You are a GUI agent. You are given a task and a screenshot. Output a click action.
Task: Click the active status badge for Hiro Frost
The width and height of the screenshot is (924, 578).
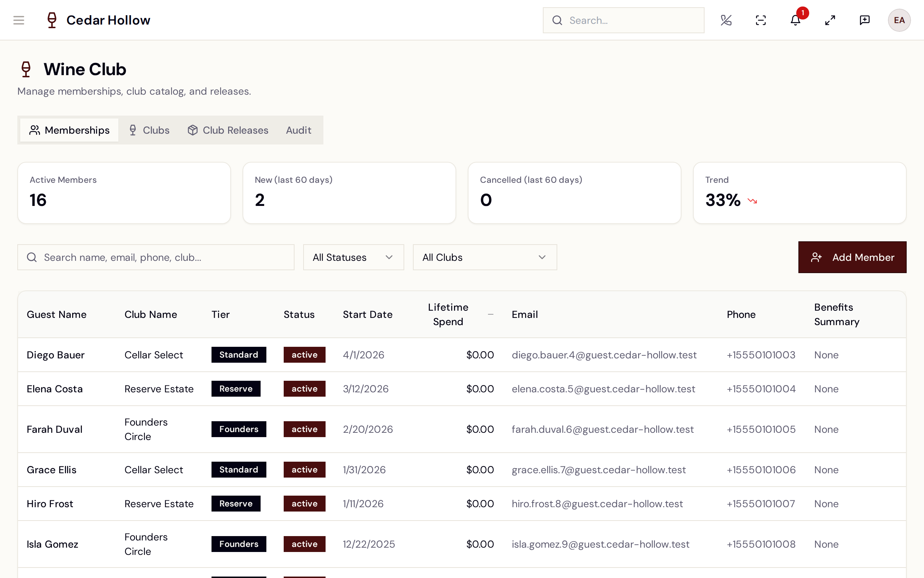304,504
